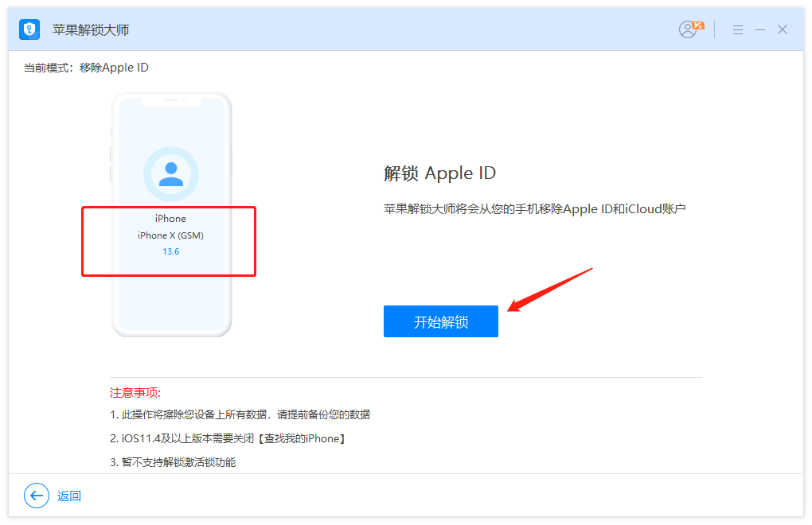The height and width of the screenshot is (525, 812).
Task: Click note 2 about 查找我的iPhone
Action: (228, 438)
